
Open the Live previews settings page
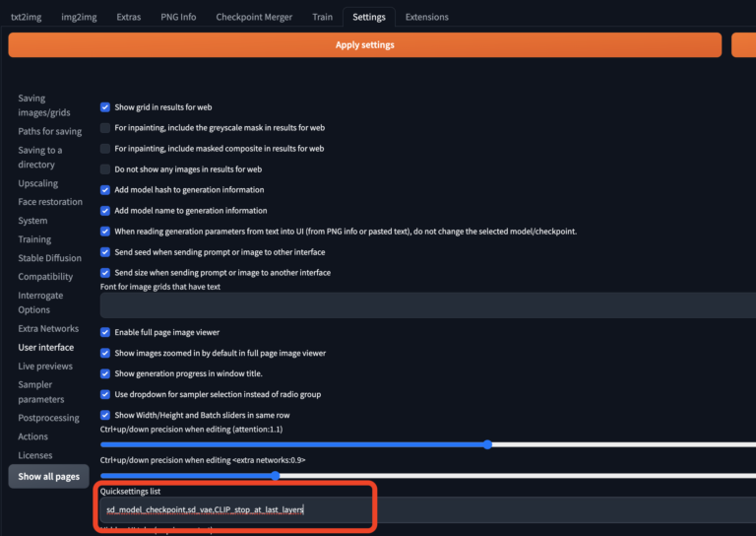pyautogui.click(x=45, y=366)
